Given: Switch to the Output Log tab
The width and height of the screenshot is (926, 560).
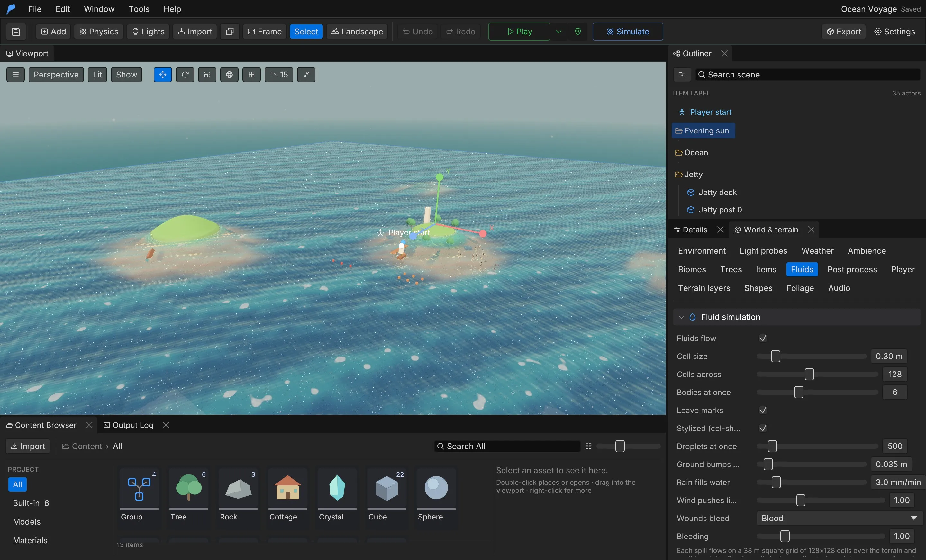Looking at the screenshot, I should point(133,425).
